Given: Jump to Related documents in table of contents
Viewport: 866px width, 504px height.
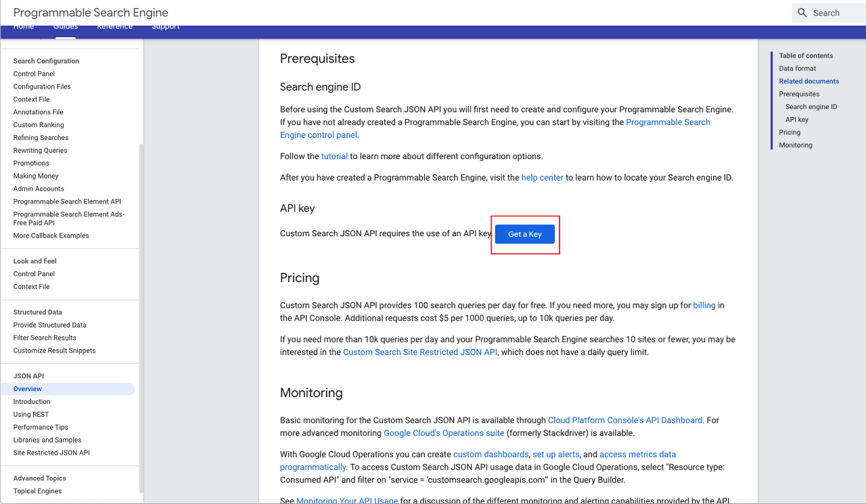Looking at the screenshot, I should [808, 81].
